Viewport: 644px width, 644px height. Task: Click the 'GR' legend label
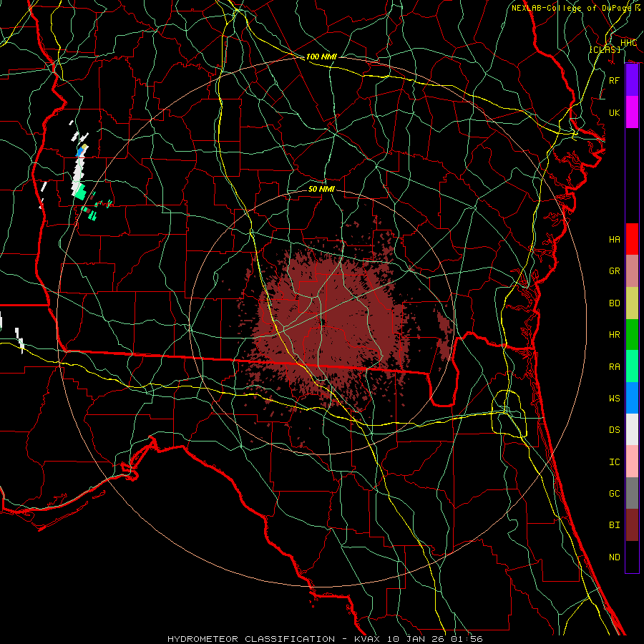[615, 271]
